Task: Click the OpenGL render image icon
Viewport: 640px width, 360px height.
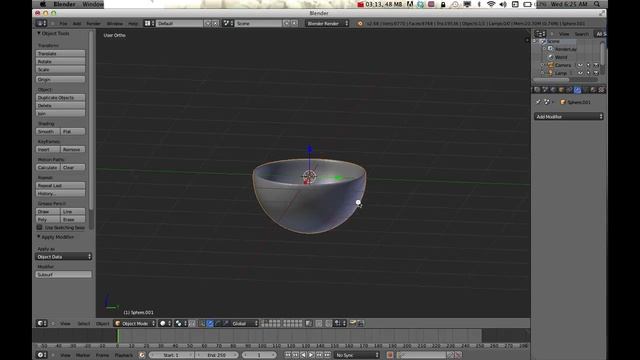Action: [353, 323]
